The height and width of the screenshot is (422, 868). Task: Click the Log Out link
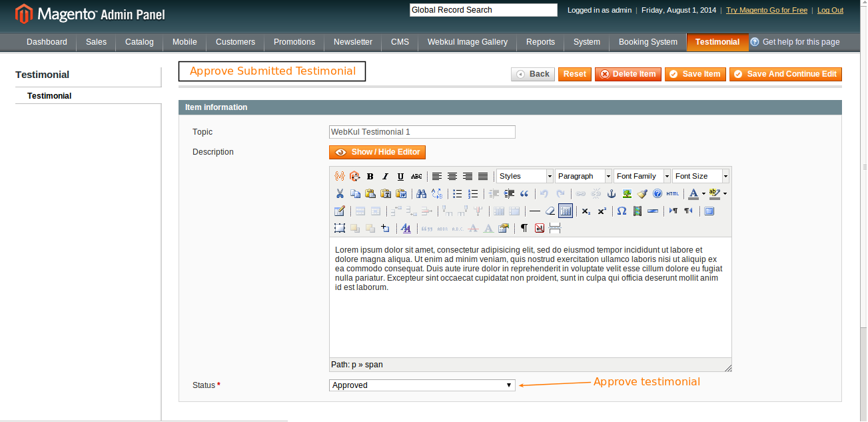point(830,10)
